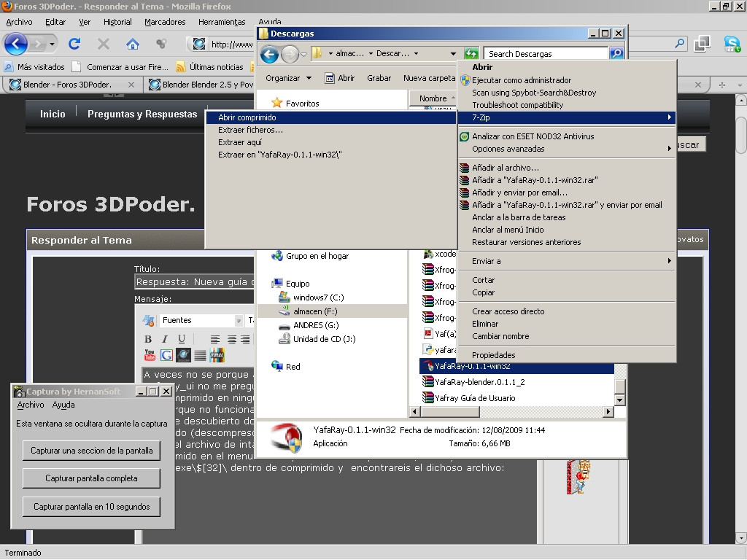
Task: Go to Firefox home page icon
Action: (133, 44)
